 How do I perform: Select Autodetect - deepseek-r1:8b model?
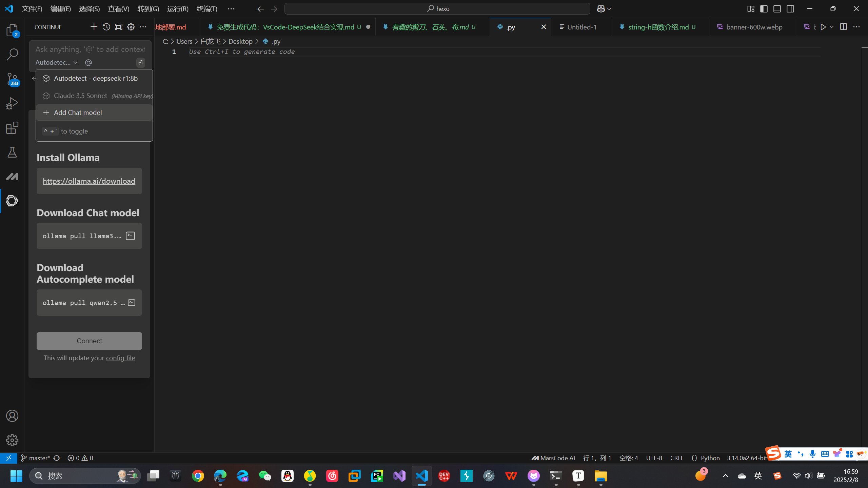point(96,78)
